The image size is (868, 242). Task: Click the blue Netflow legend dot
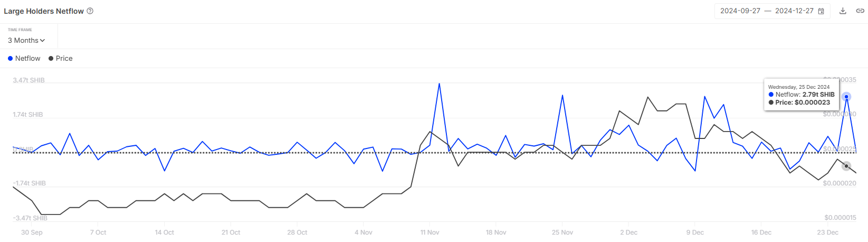[x=10, y=59]
